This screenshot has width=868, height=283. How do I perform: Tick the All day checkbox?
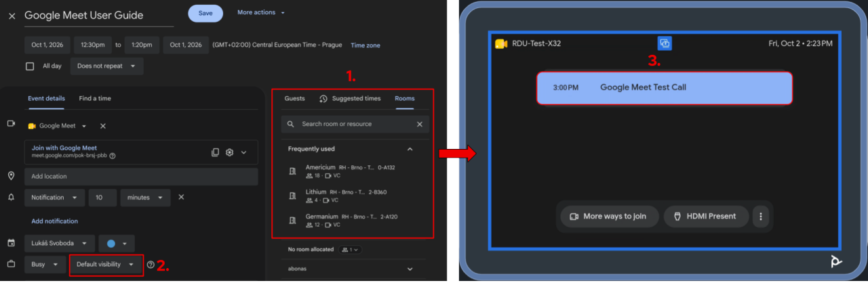(30, 66)
